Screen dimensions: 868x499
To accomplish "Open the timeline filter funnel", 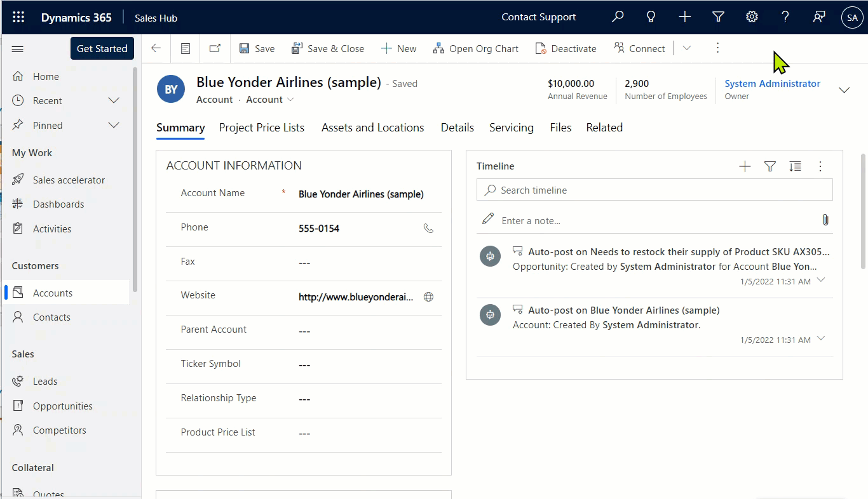I will coord(770,166).
